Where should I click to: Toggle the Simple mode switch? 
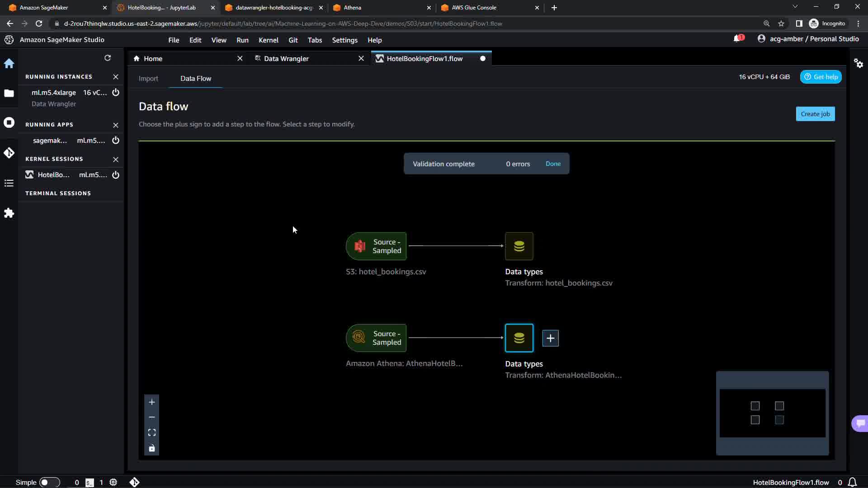(x=49, y=482)
